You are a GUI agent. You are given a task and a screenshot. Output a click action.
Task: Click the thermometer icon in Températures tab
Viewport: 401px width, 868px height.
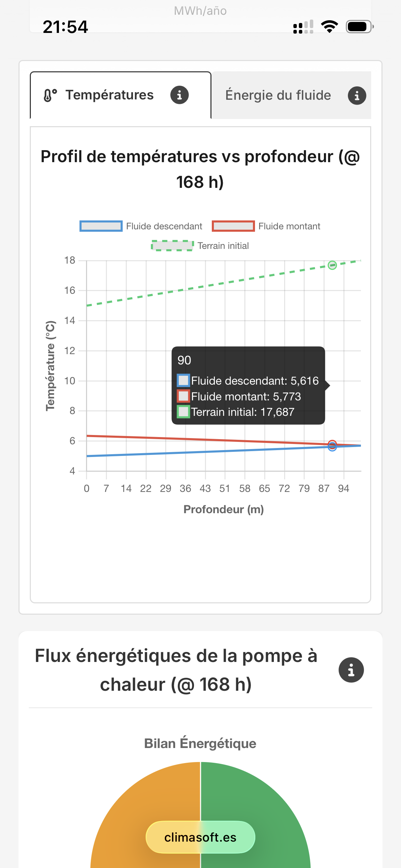50,95
